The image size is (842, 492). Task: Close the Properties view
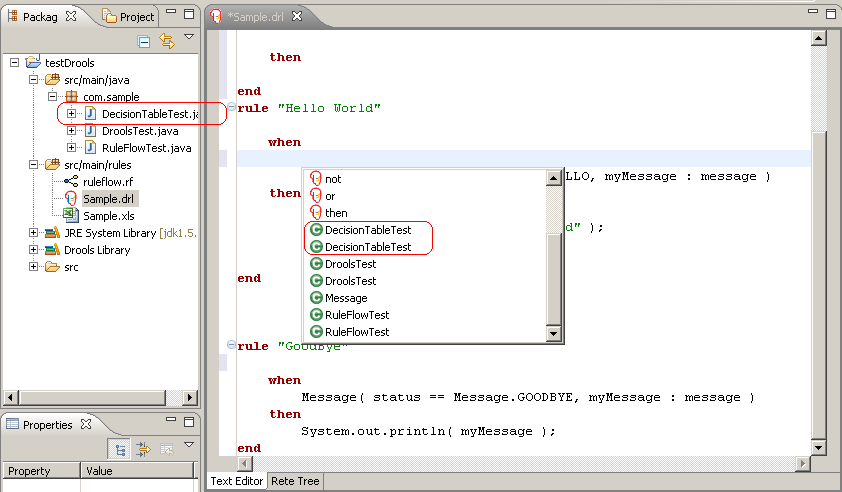[x=86, y=424]
